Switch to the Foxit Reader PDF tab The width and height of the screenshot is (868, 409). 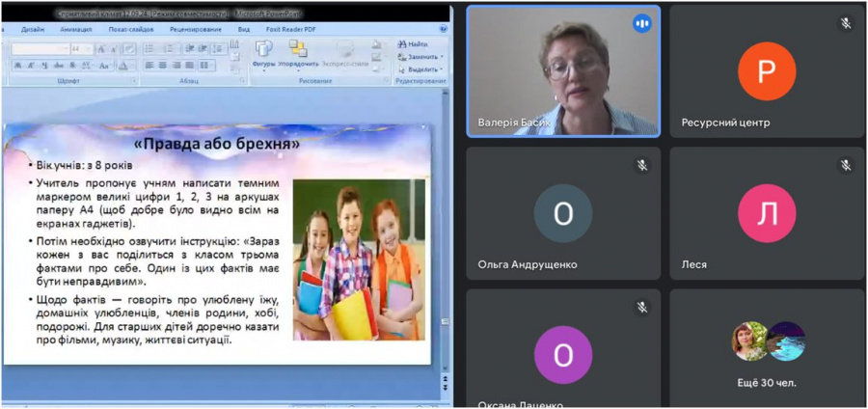(x=291, y=29)
